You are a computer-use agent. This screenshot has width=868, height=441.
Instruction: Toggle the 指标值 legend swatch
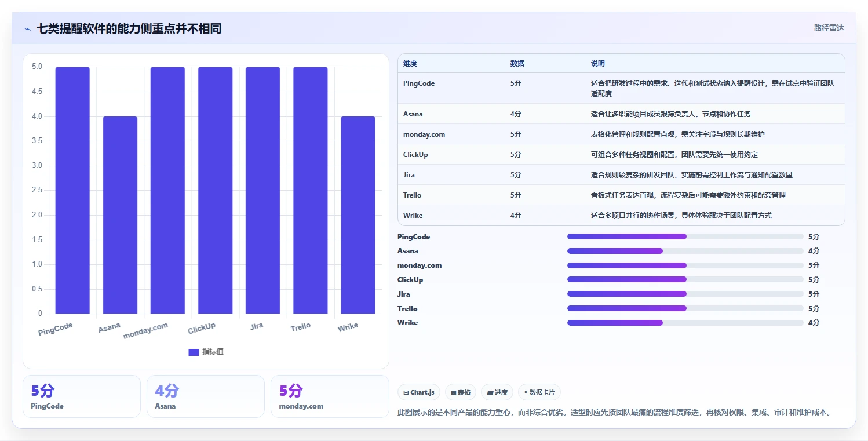pyautogui.click(x=194, y=352)
